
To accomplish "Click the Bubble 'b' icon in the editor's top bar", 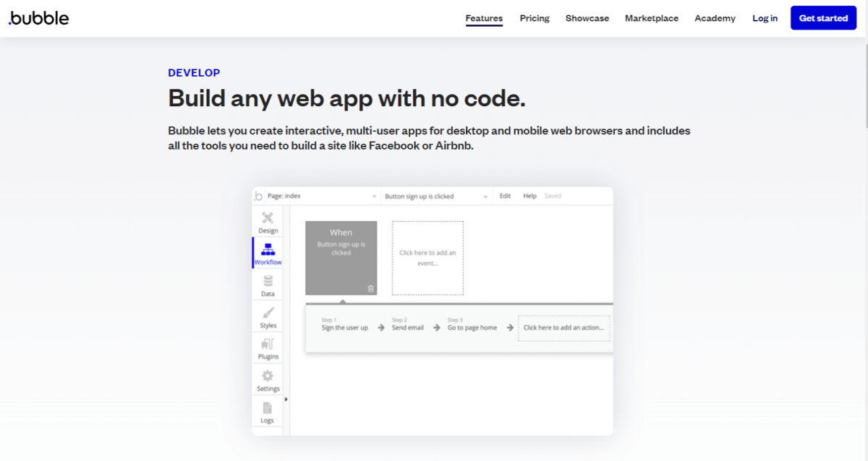I will (259, 196).
